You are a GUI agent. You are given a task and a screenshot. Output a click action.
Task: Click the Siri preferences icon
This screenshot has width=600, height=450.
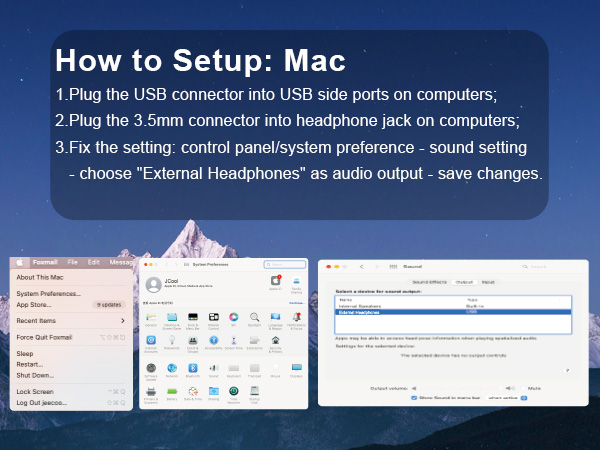232,317
